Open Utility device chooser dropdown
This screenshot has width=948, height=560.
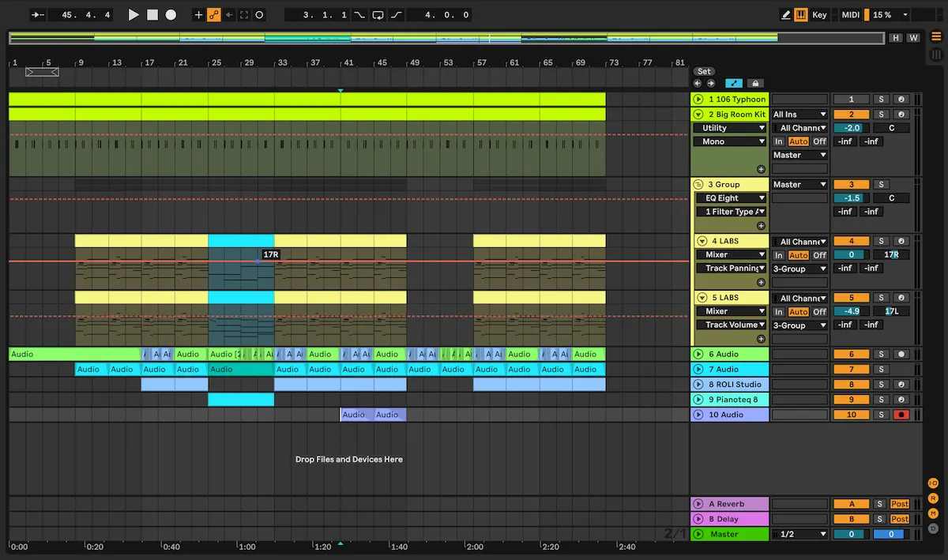(730, 128)
